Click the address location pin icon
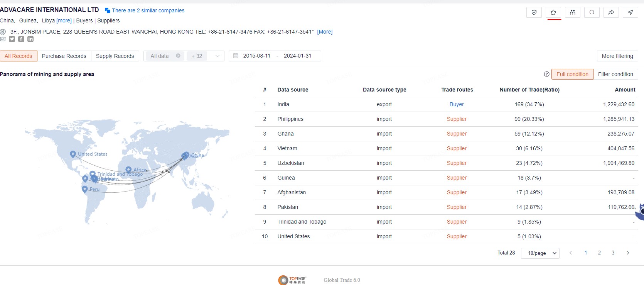 click(3, 32)
